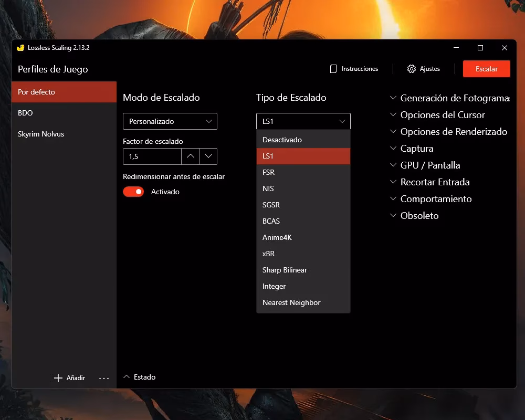The height and width of the screenshot is (420, 525).
Task: Choose Integer in the scaling type list
Action: 303,286
